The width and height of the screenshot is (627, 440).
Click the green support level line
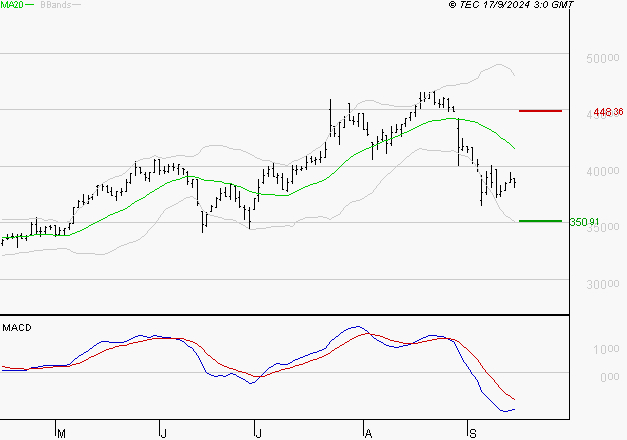click(540, 221)
